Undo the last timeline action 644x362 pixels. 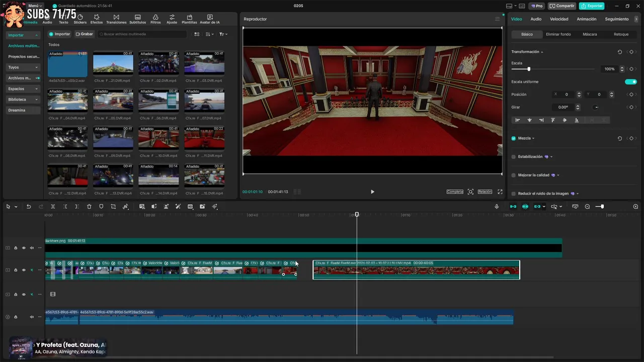point(29,207)
